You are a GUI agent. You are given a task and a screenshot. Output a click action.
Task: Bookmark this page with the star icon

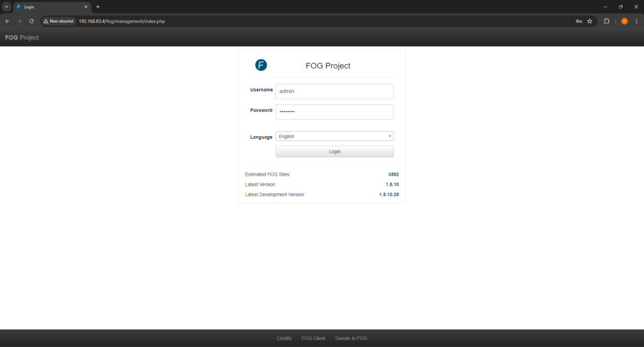click(x=590, y=21)
